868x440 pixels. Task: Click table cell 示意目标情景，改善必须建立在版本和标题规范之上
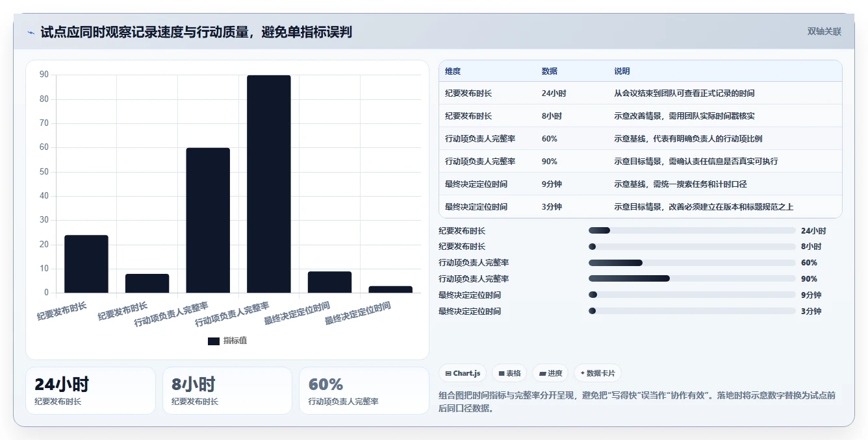point(704,207)
